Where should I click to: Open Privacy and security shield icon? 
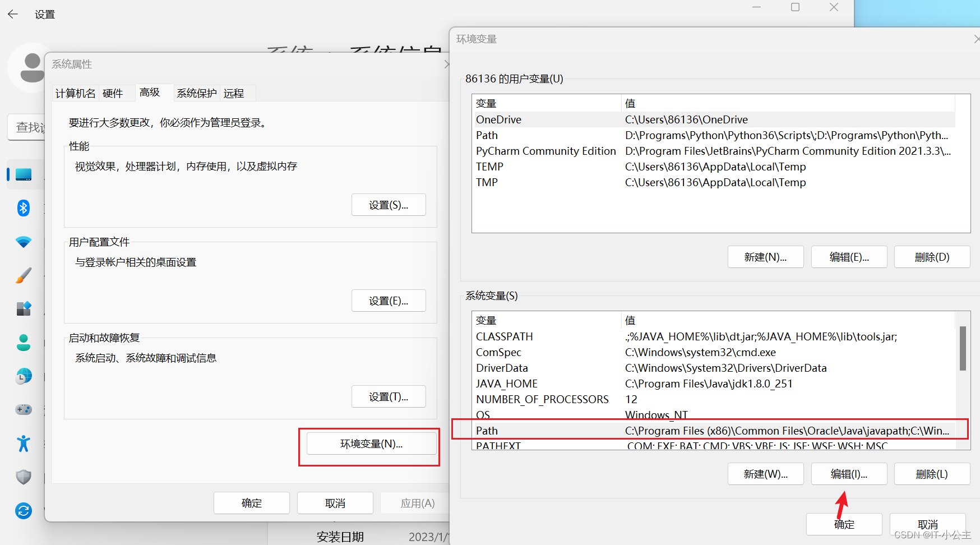(24, 477)
